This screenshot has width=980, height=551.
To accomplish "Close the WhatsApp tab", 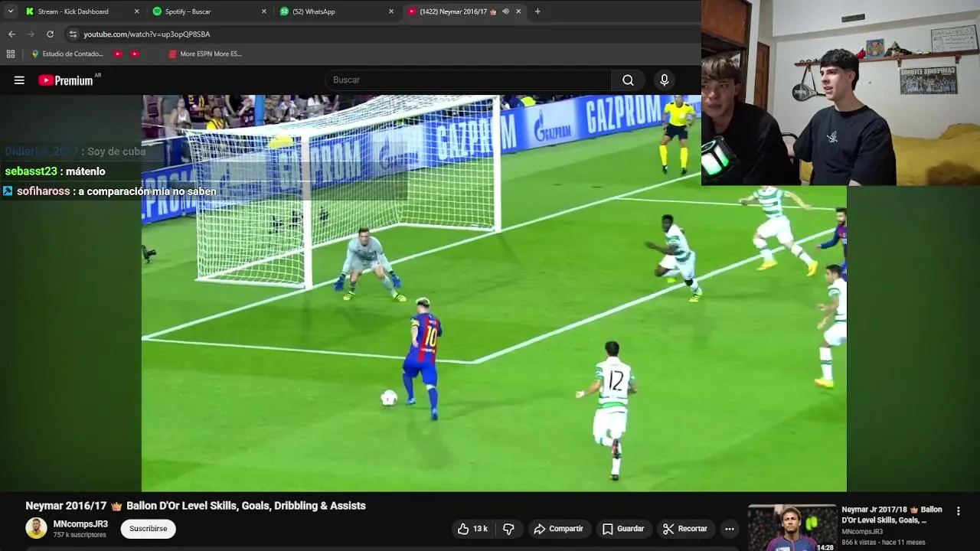I will [391, 11].
